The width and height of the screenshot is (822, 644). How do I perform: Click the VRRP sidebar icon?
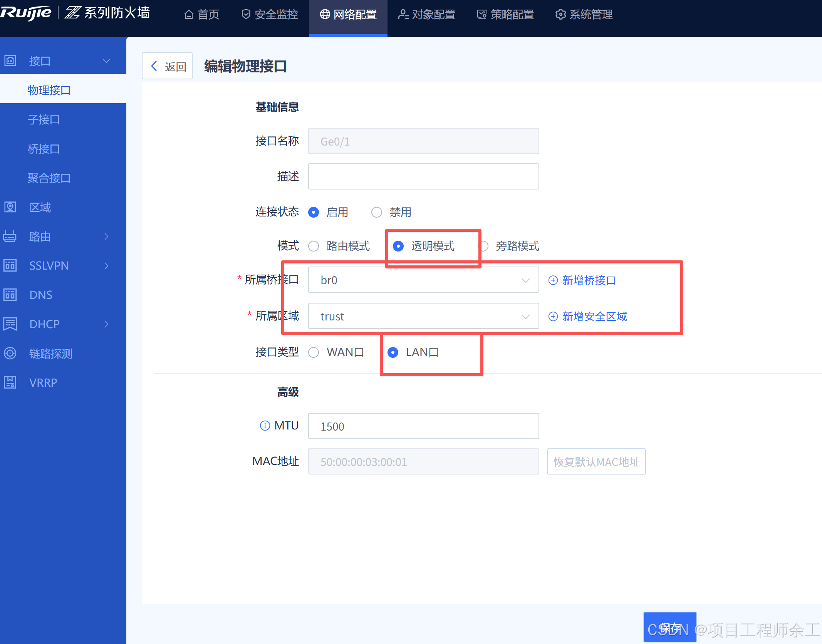[x=10, y=382]
